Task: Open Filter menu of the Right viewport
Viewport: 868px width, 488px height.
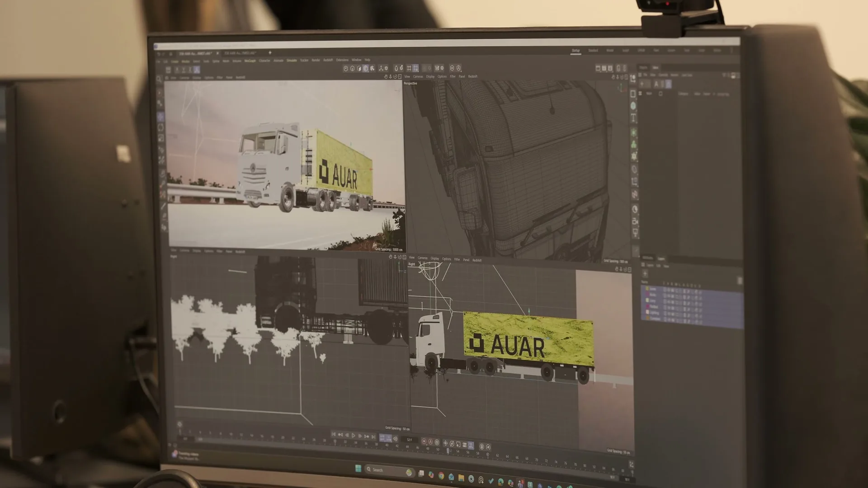Action: 457,259
